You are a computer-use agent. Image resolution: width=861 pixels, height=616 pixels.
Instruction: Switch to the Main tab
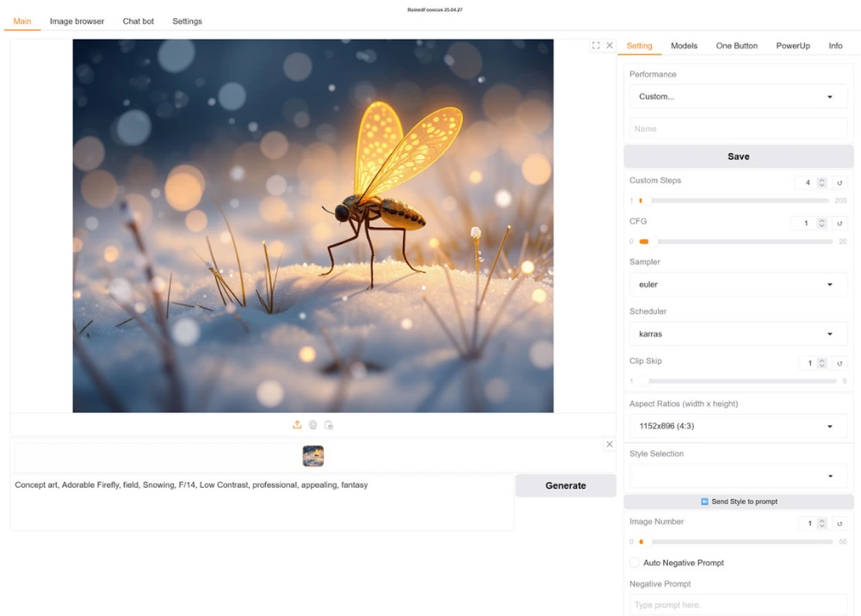click(x=22, y=22)
